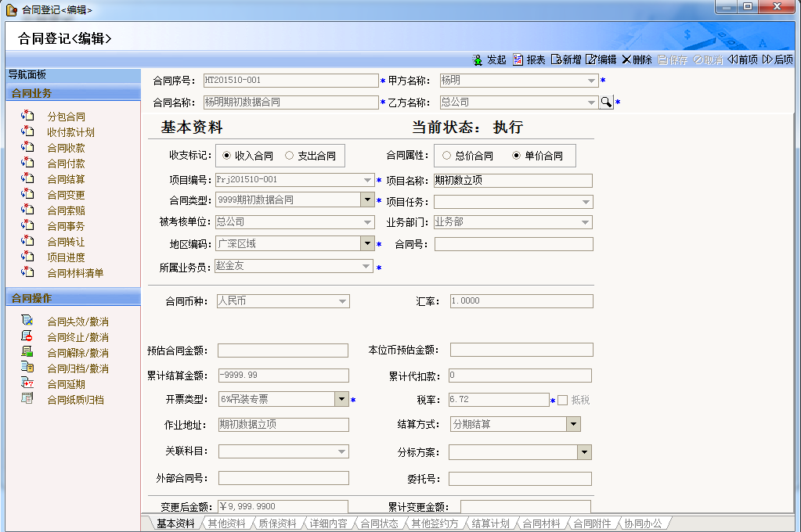Switch to the 结算计划 tab
Image resolution: width=801 pixels, height=532 pixels.
[x=490, y=524]
